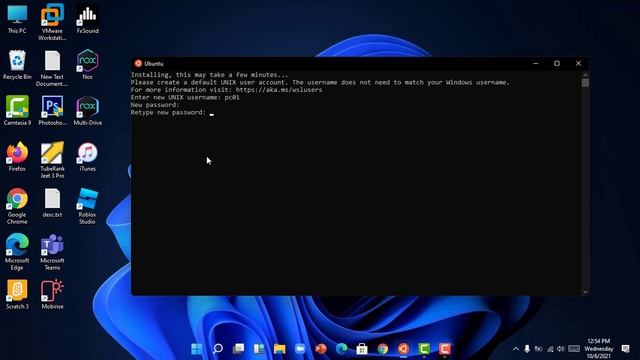Click scrollbar down arrow in Ubuntu window
Image resolution: width=640 pixels, height=360 pixels.
pos(585,292)
